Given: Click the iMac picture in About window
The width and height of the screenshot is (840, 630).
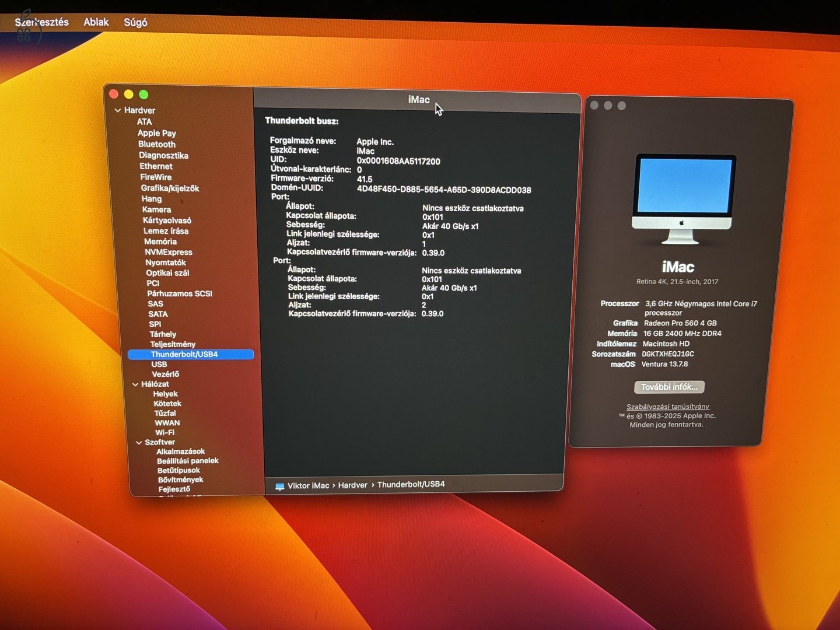Looking at the screenshot, I should (683, 199).
